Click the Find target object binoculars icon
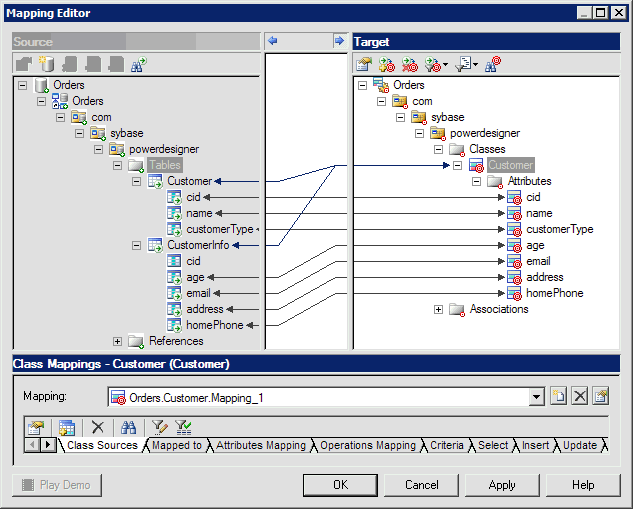Viewport: 633px width, 509px height. tap(493, 64)
